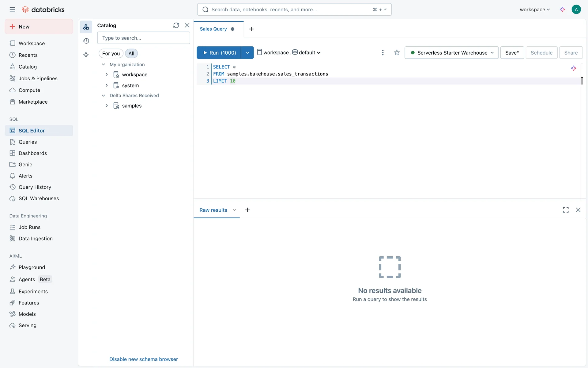
Task: Open the query history side panel icon
Action: pyautogui.click(x=86, y=41)
